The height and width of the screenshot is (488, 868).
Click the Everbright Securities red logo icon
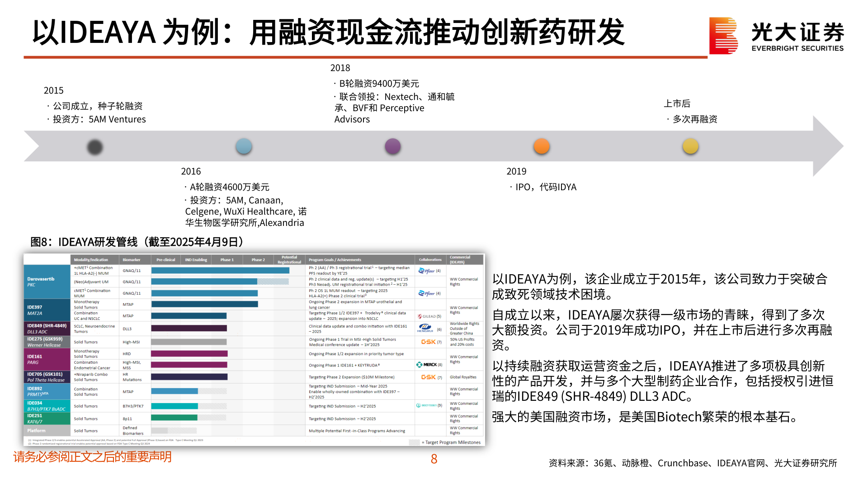723,36
